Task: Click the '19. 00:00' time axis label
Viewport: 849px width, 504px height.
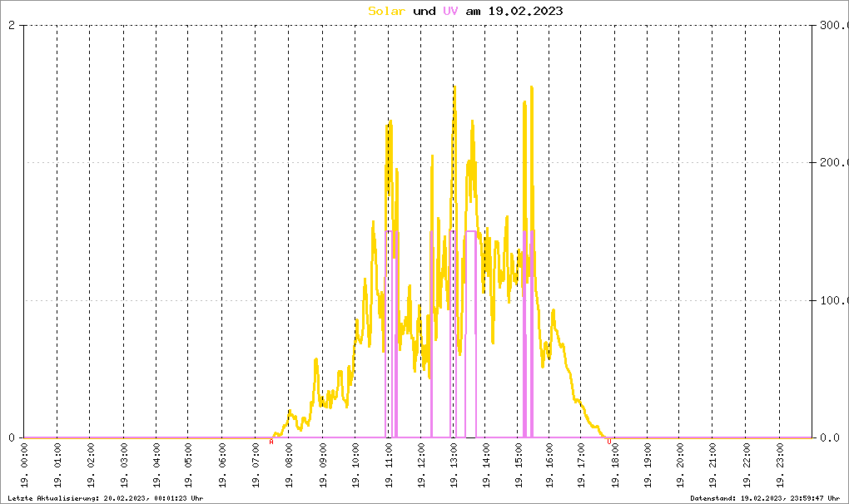Action: [x=24, y=465]
